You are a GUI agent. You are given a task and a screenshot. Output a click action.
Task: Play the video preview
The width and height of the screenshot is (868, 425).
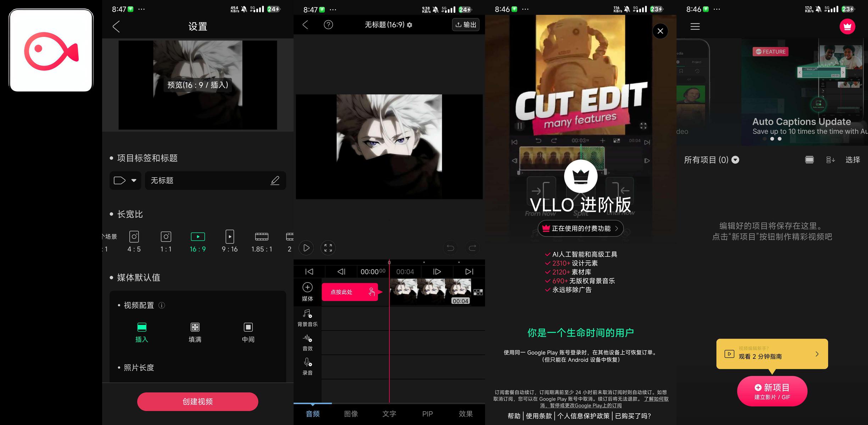306,248
